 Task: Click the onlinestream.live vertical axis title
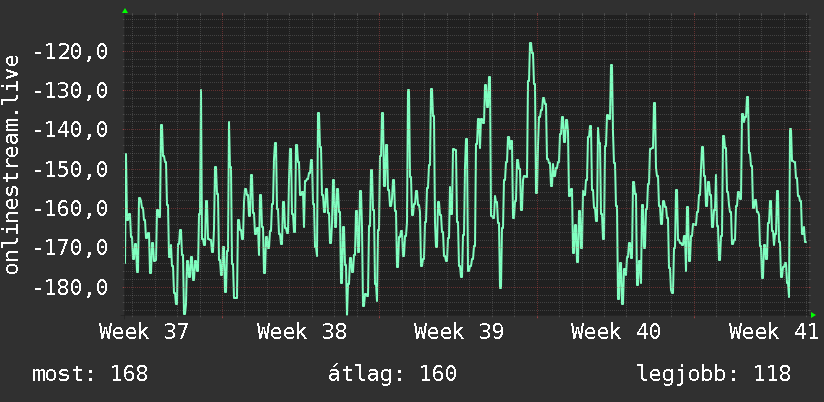coord(12,164)
